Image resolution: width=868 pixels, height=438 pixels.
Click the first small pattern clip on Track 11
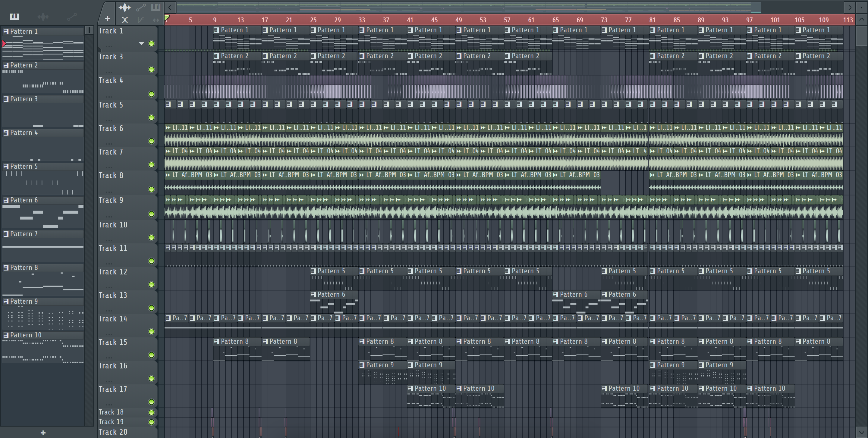[168, 247]
